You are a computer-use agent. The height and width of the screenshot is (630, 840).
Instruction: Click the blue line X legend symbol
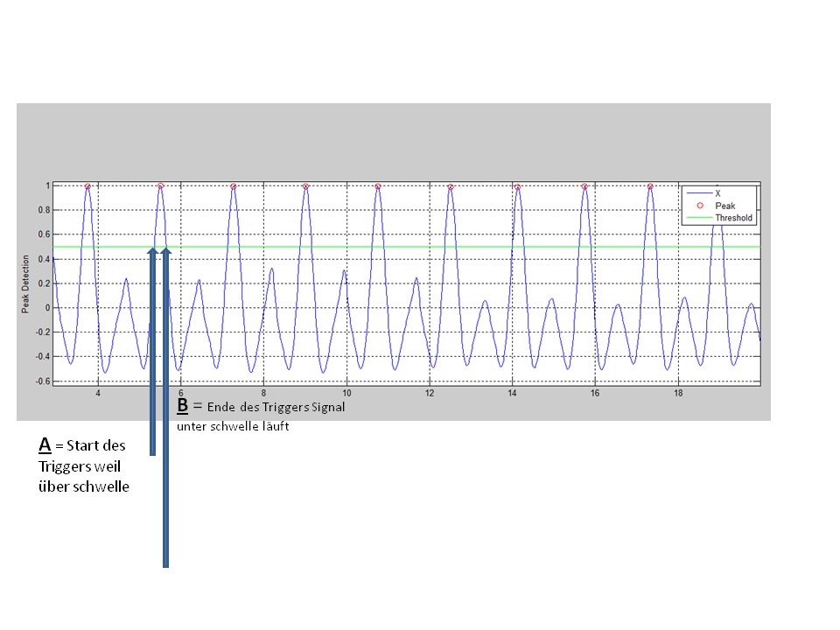pyautogui.click(x=698, y=193)
